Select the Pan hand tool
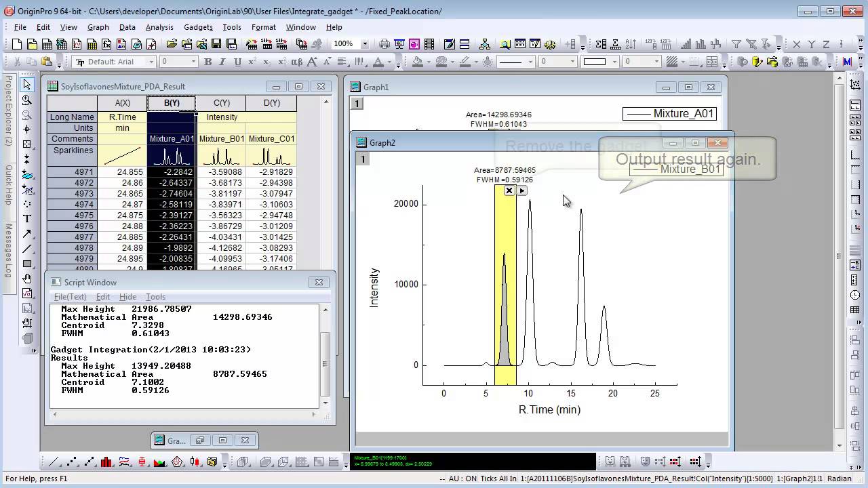This screenshot has height=488, width=868. 27,279
